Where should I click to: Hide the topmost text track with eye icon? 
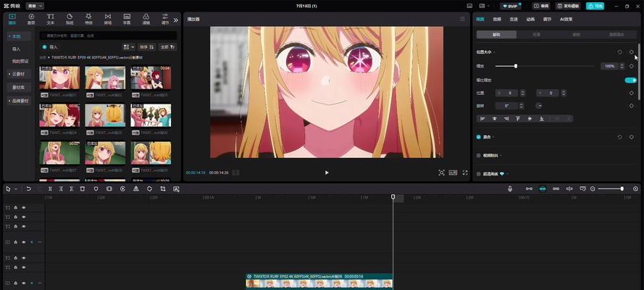(x=23, y=208)
